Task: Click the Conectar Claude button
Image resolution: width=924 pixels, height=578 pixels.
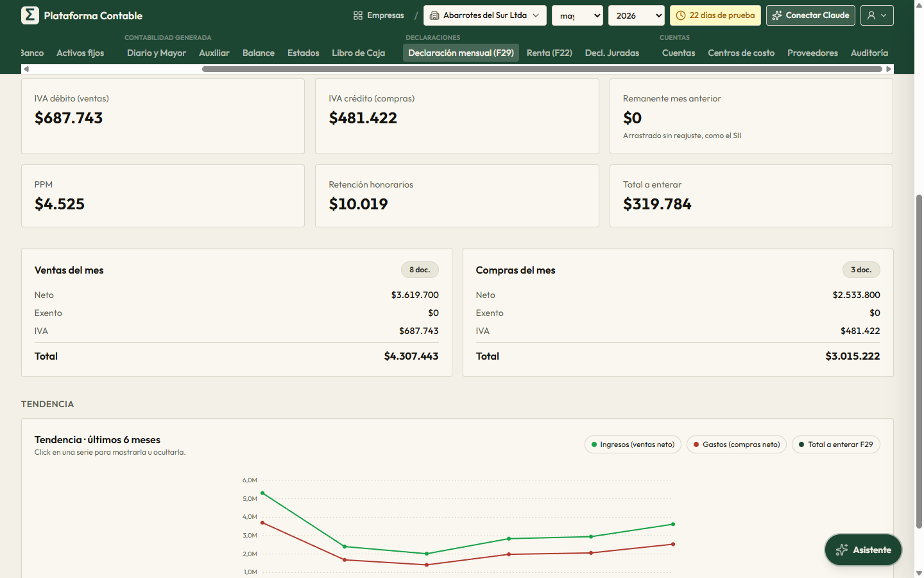Action: (810, 15)
